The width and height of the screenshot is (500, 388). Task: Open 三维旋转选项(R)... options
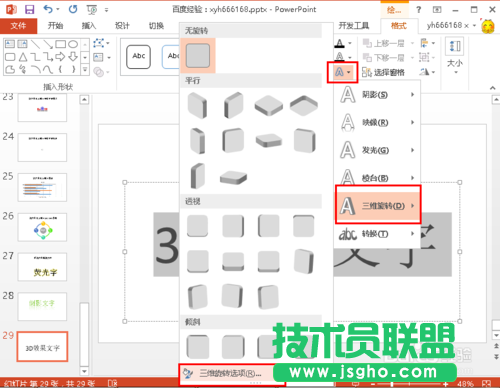(230, 374)
